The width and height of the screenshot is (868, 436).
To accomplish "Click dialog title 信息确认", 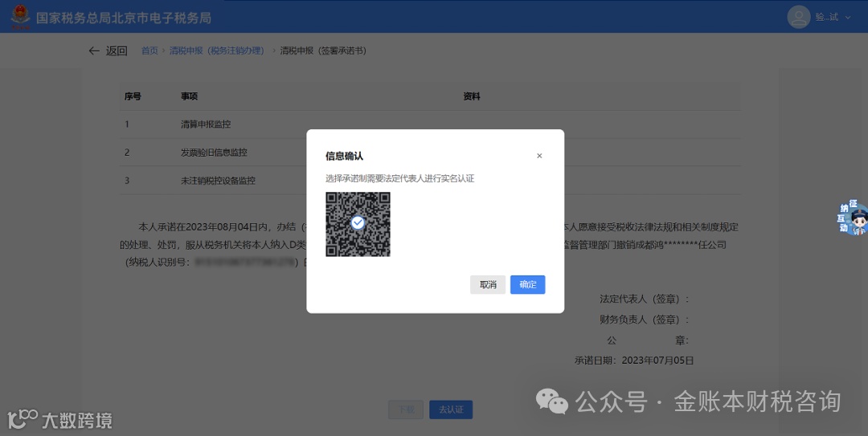I will 344,156.
